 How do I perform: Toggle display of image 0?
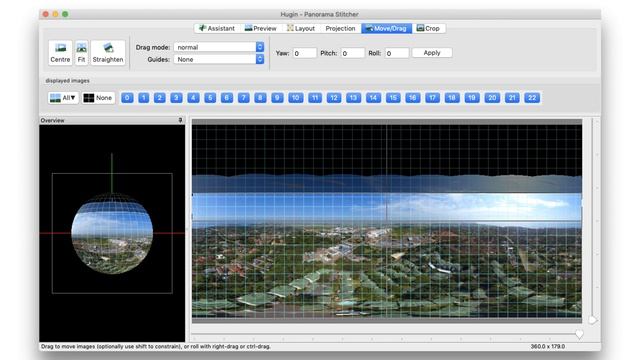click(x=127, y=98)
